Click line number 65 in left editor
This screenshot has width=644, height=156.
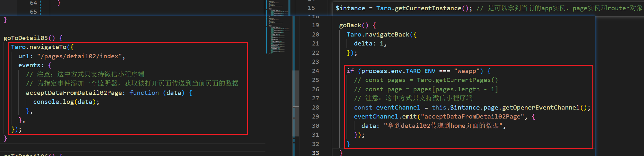pyautogui.click(x=33, y=12)
